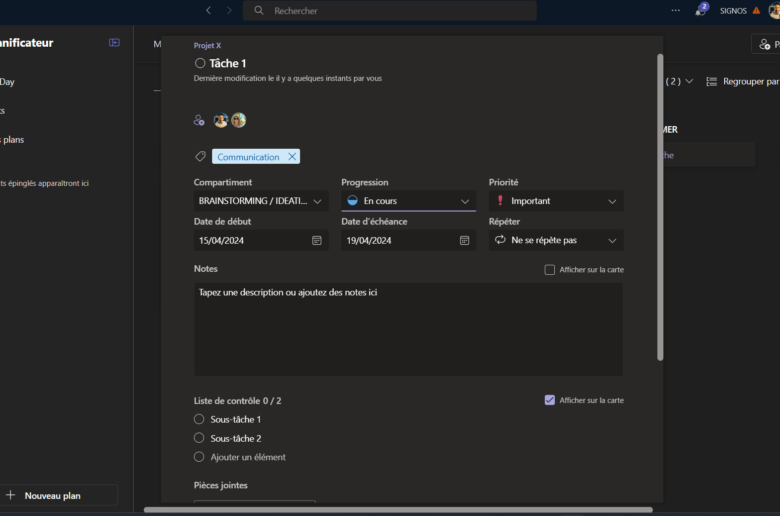
Task: Open the Progression dropdown showing En cours
Action: tap(408, 201)
